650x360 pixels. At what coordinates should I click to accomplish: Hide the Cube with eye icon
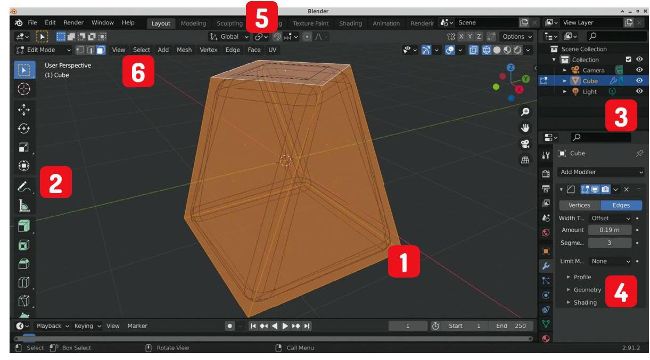[639, 81]
